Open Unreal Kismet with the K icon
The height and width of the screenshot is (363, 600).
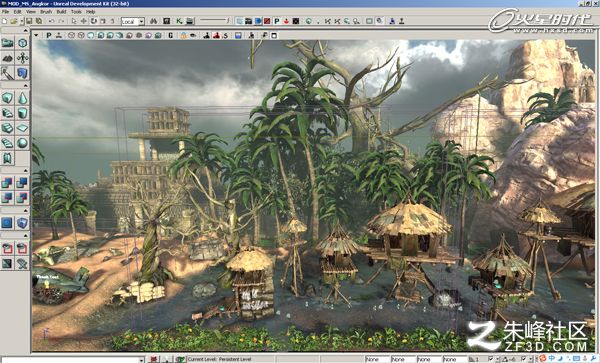tap(179, 21)
